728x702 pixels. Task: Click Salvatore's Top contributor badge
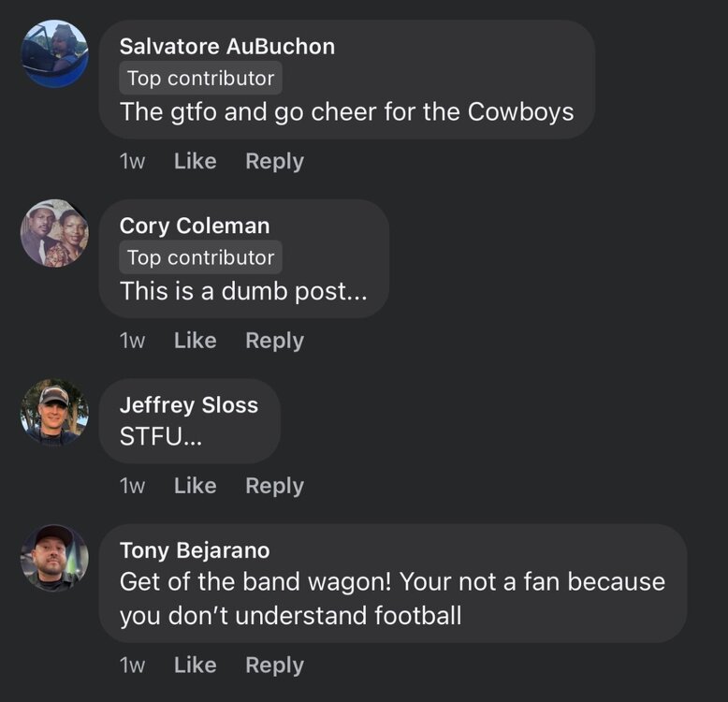click(200, 79)
